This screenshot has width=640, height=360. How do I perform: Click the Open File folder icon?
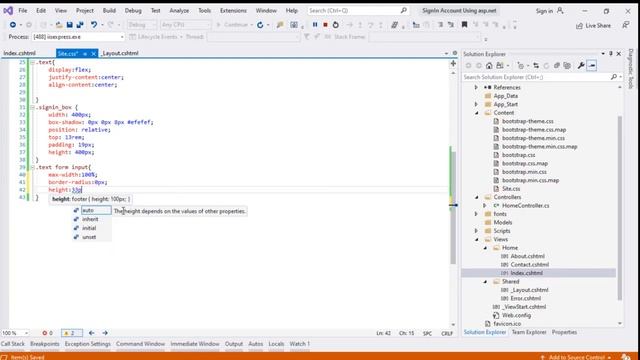59,25
